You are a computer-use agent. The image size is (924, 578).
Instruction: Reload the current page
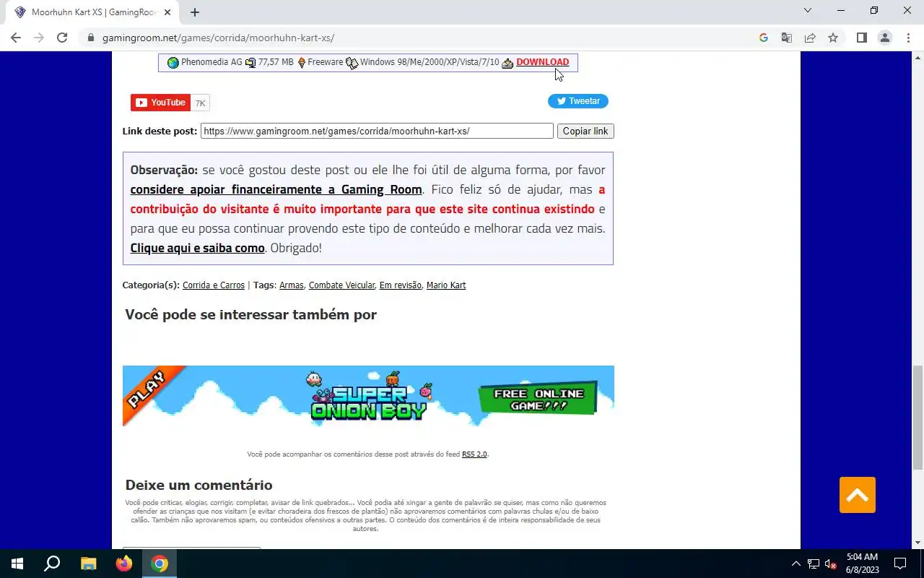point(62,38)
